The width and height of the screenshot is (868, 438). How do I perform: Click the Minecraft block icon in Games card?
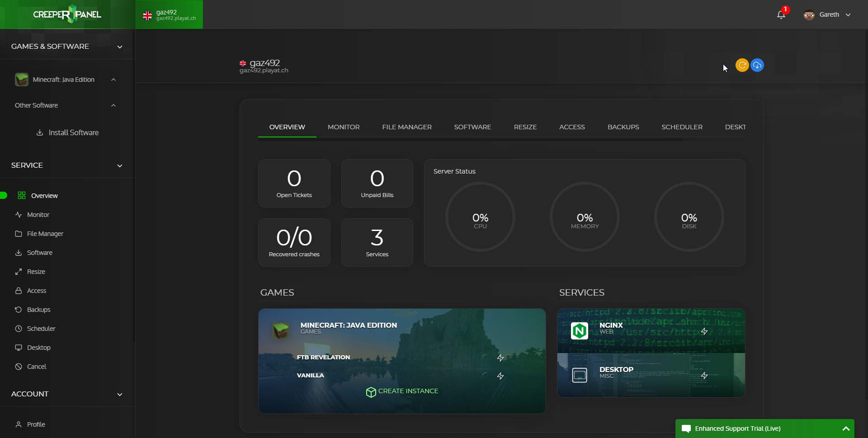pyautogui.click(x=281, y=331)
